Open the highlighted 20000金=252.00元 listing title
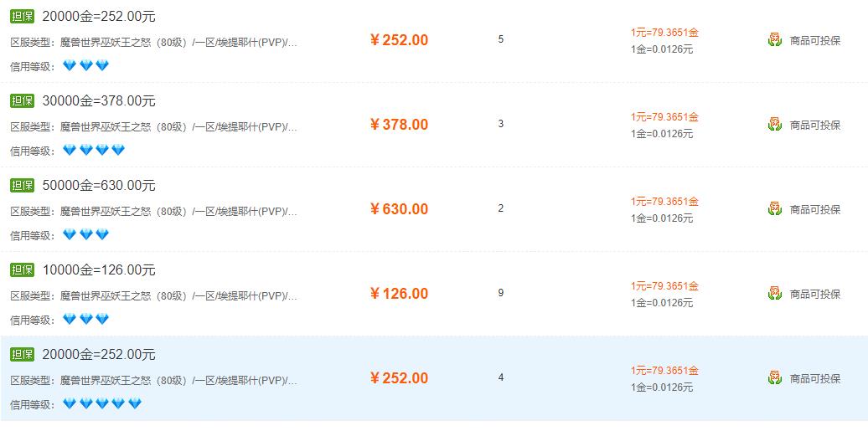This screenshot has width=868, height=431. 99,355
